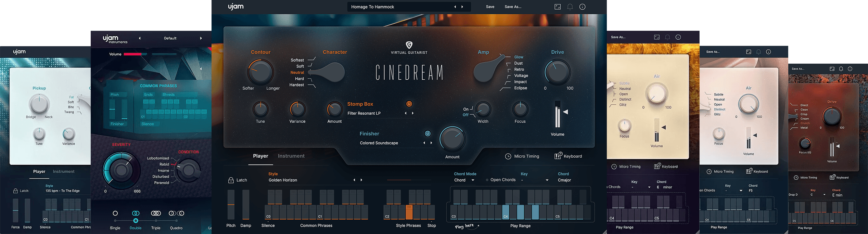Enable the Open Chords radio option
The image size is (868, 234).
click(487, 180)
